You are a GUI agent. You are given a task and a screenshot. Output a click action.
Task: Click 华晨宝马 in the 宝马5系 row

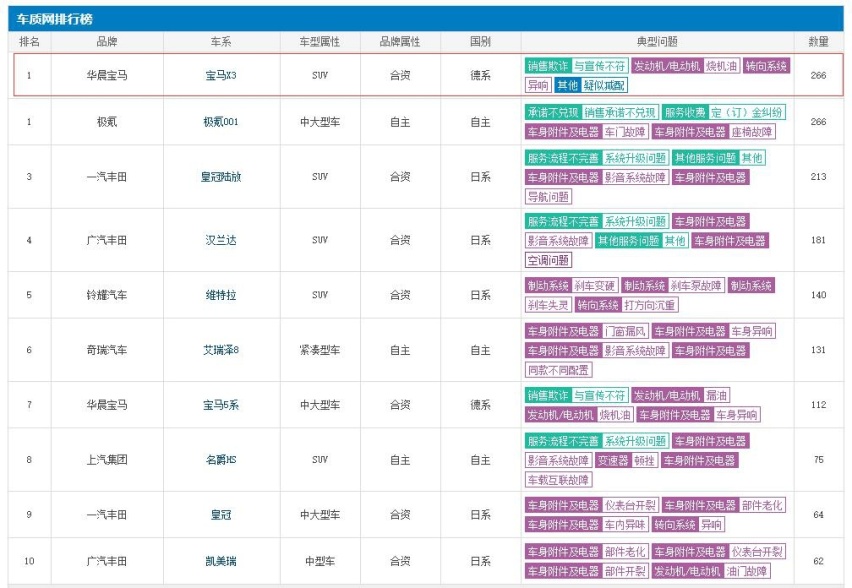[106, 405]
